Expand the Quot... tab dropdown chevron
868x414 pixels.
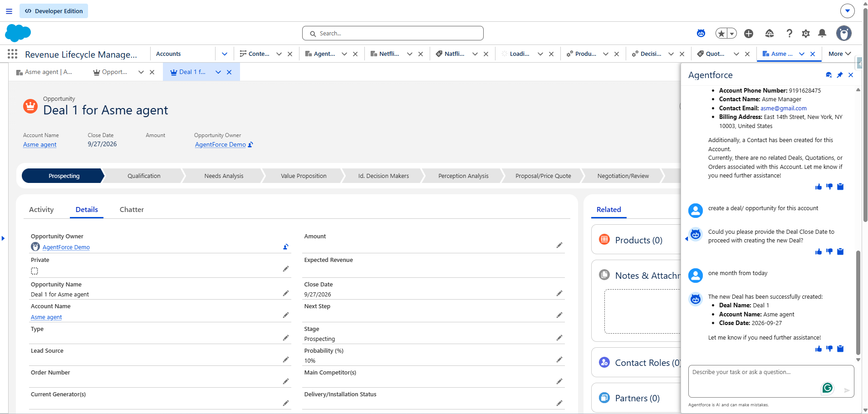click(736, 54)
